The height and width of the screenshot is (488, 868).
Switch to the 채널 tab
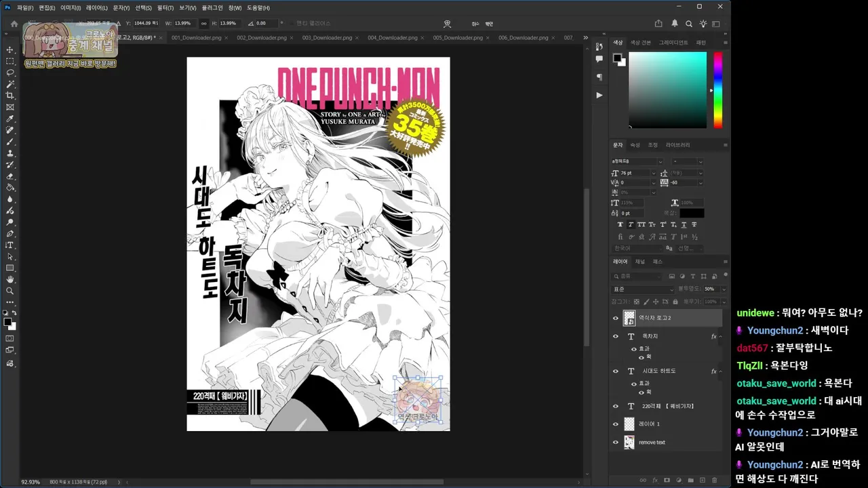(x=640, y=262)
